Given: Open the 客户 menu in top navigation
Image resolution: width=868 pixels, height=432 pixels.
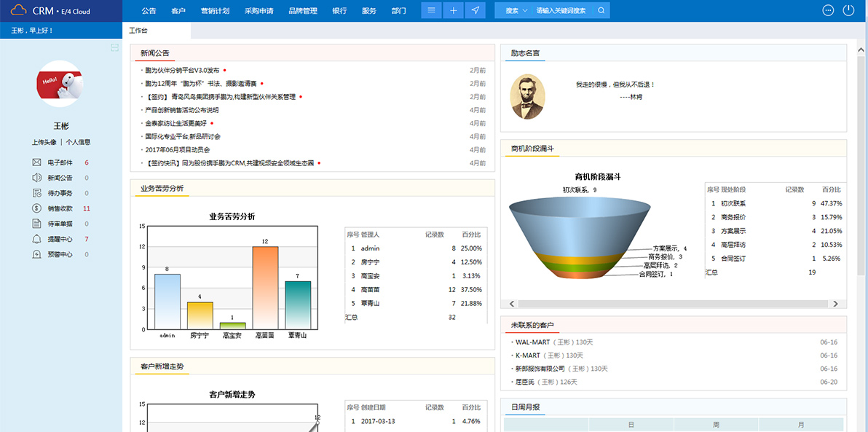Looking at the screenshot, I should coord(177,10).
